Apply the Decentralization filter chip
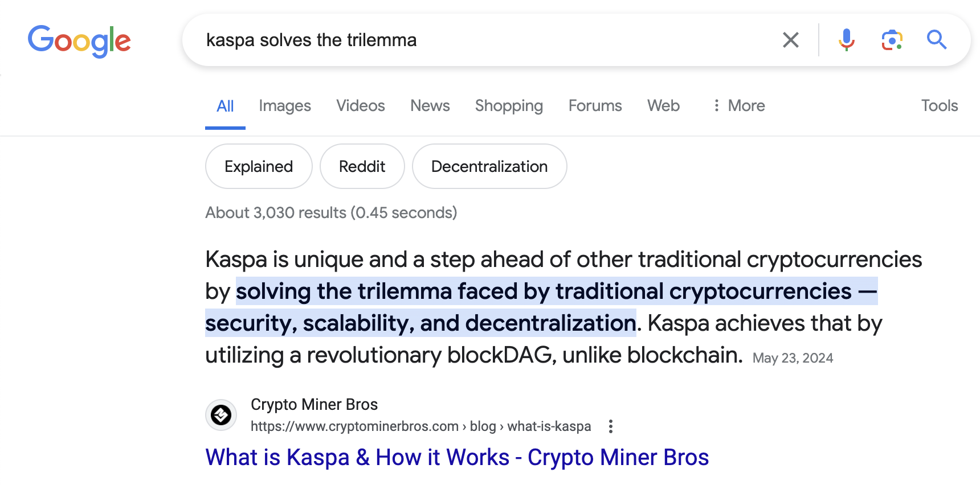Viewport: 980px width, 485px height. click(x=489, y=166)
